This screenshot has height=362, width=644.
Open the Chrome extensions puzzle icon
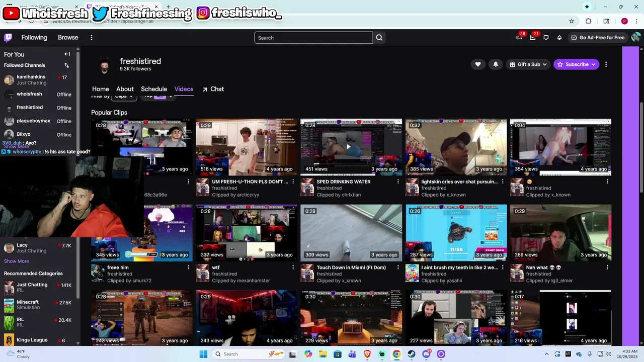pyautogui.click(x=588, y=21)
